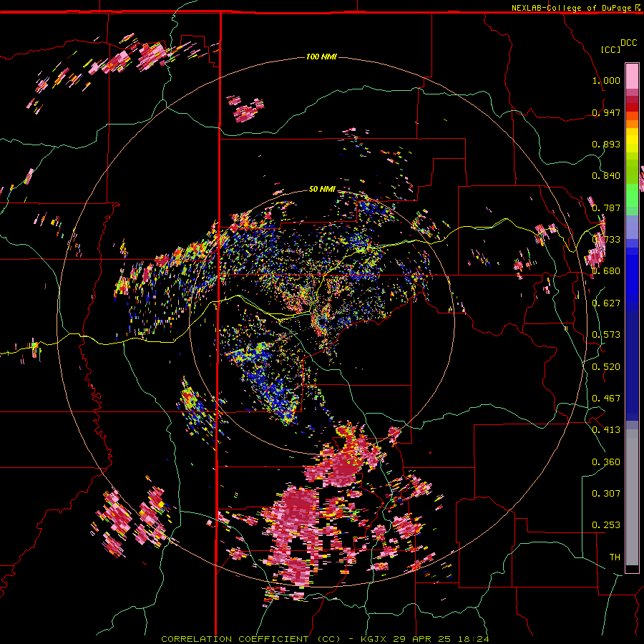Click the NEXLAB-College of DuPage label
This screenshot has width=644, height=644.
click(572, 8)
